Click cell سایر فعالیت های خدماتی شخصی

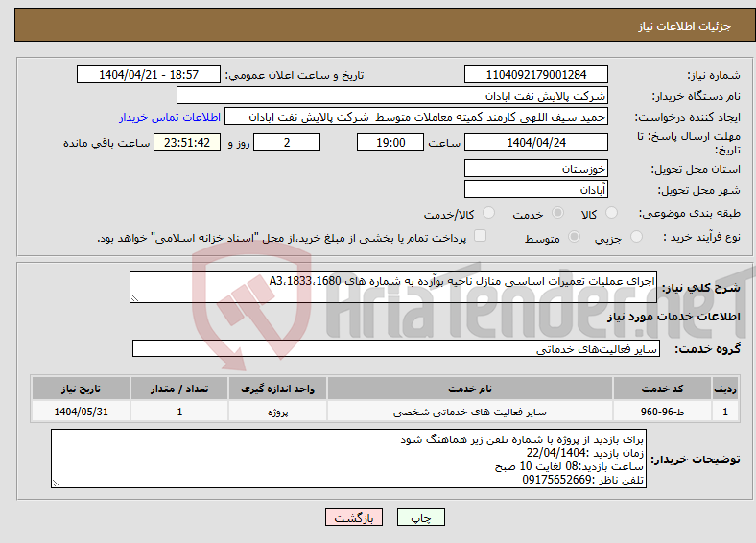[x=470, y=412]
